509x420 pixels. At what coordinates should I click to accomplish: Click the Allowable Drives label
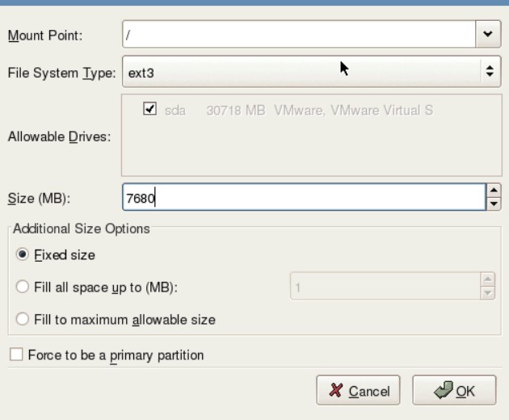60,136
